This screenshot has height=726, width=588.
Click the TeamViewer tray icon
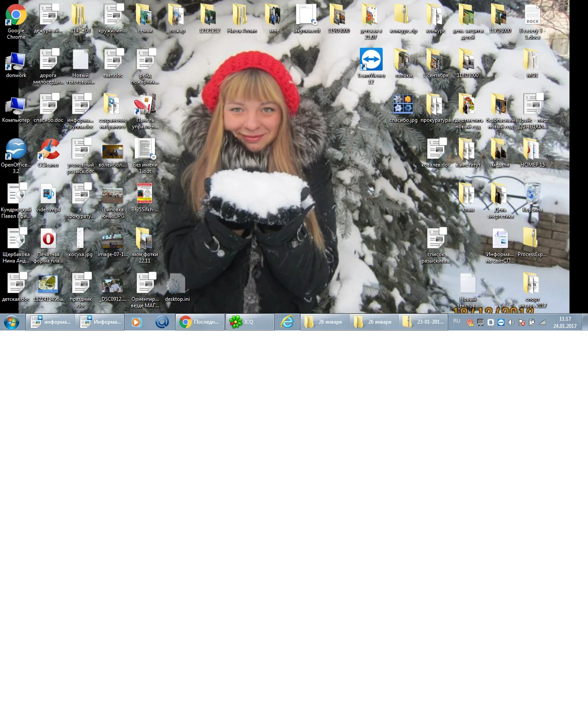pyautogui.click(x=501, y=322)
